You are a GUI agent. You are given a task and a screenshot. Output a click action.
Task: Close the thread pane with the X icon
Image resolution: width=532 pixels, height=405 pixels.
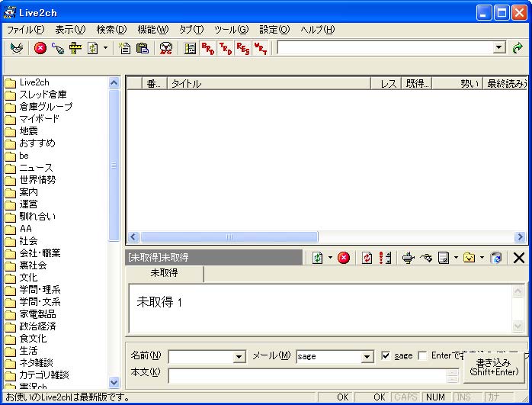click(519, 258)
